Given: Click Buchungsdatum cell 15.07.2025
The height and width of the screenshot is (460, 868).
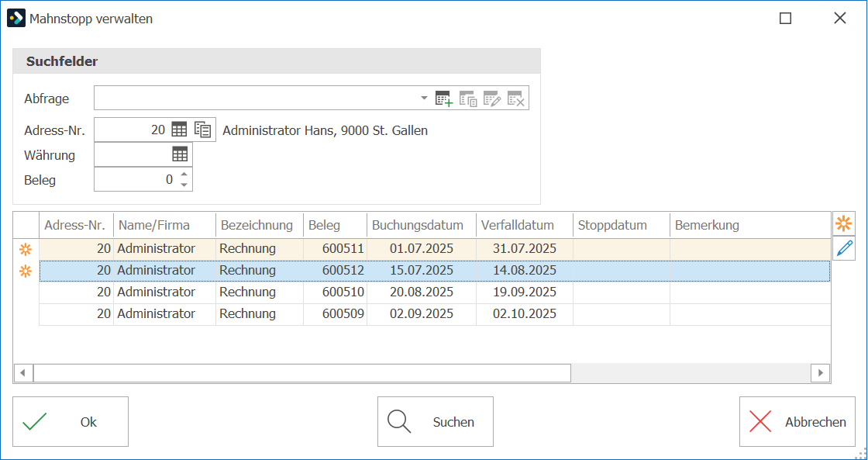Looking at the screenshot, I should (422, 271).
